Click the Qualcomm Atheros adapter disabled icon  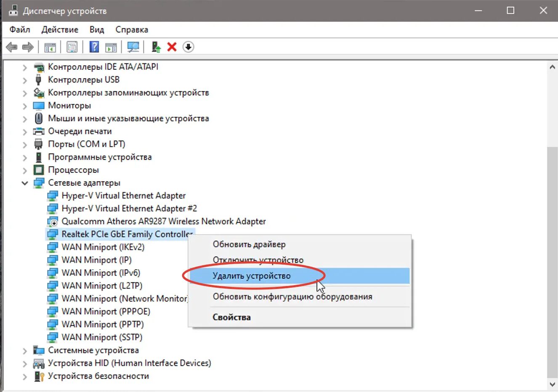52,222
